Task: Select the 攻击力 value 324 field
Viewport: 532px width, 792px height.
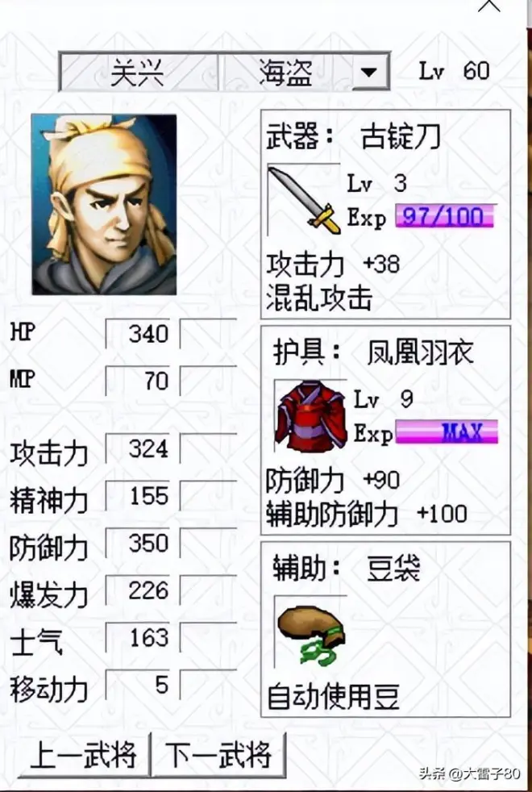Action: (x=138, y=448)
